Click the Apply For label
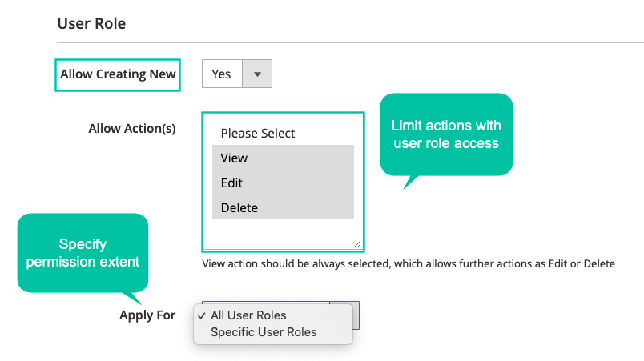The height and width of the screenshot is (361, 644). click(x=147, y=315)
